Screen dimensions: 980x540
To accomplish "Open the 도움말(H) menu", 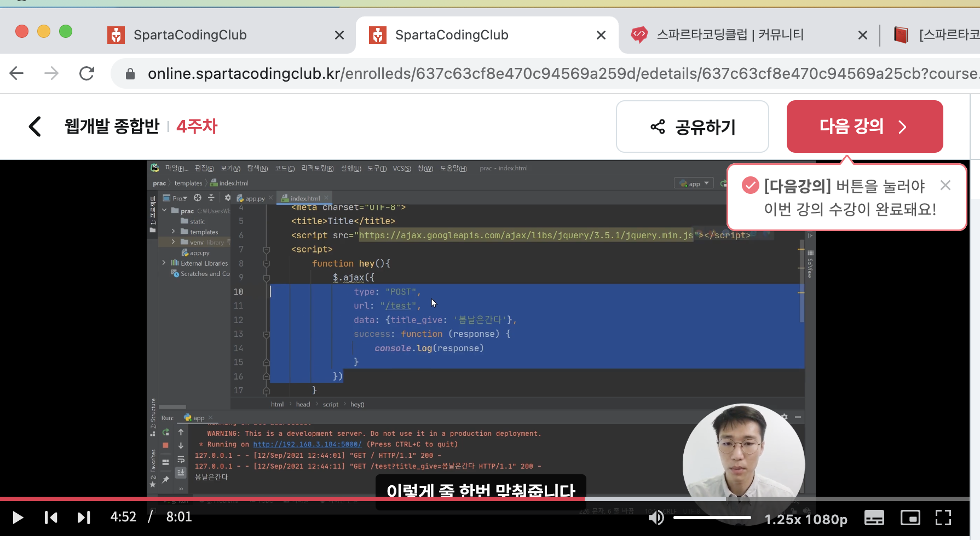I will click(453, 168).
